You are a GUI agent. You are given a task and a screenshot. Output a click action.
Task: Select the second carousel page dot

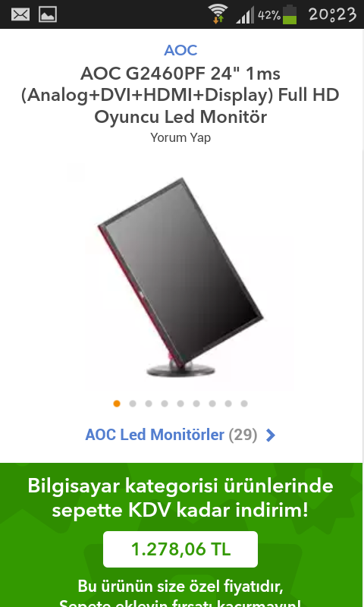133,404
